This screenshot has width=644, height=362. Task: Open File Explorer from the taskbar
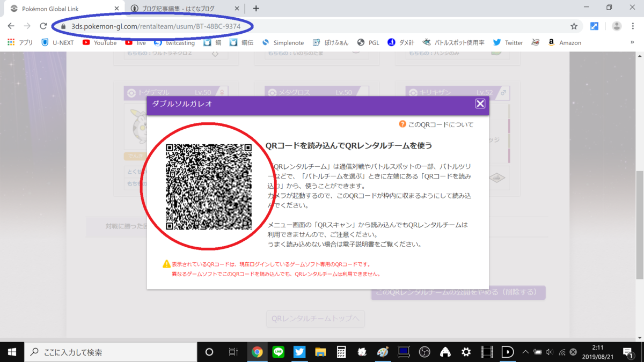click(320, 352)
